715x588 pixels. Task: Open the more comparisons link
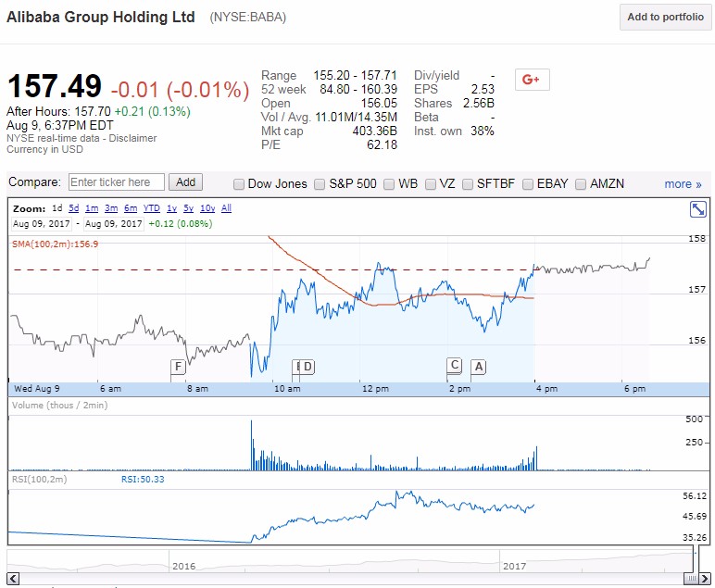pos(683,184)
